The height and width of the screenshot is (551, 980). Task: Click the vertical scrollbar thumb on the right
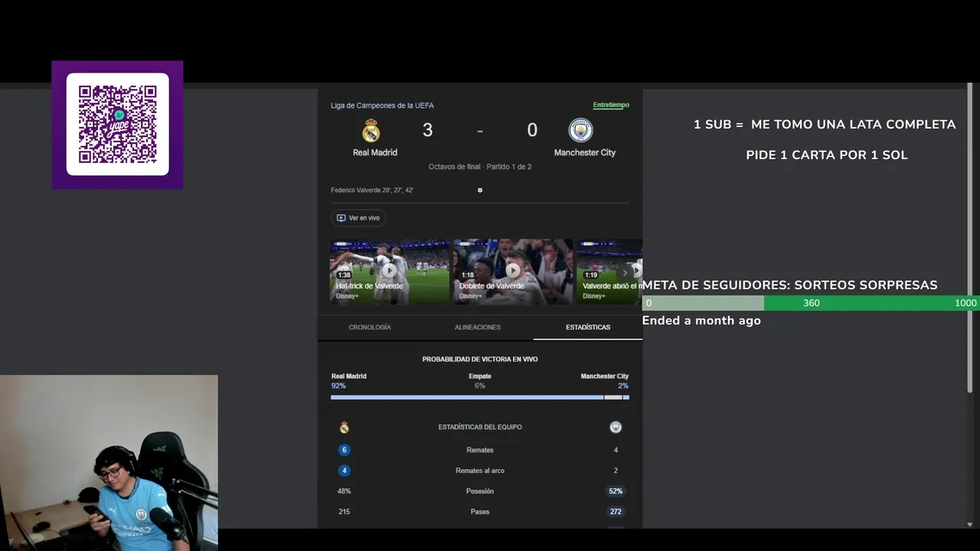970,239
